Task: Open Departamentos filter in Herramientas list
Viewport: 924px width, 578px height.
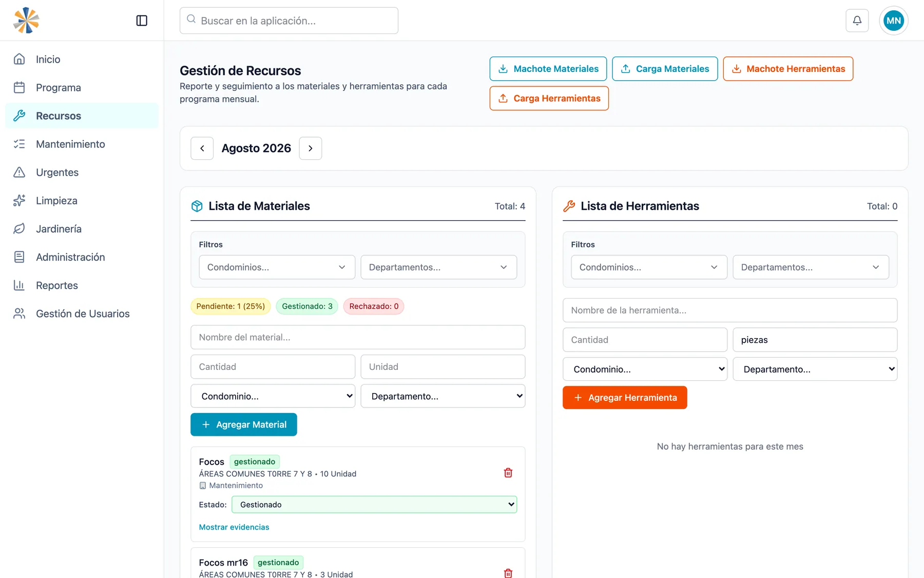Action: tap(811, 267)
